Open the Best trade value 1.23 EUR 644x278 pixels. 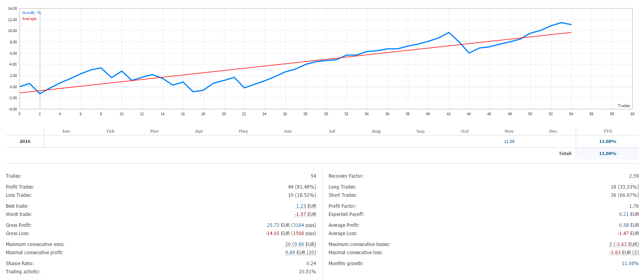click(x=306, y=206)
